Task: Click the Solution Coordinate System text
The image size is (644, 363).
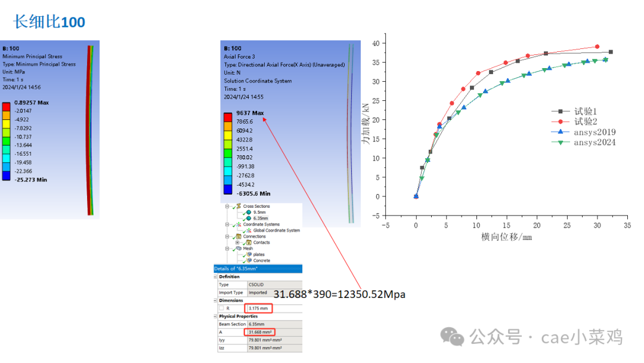Action: (258, 81)
